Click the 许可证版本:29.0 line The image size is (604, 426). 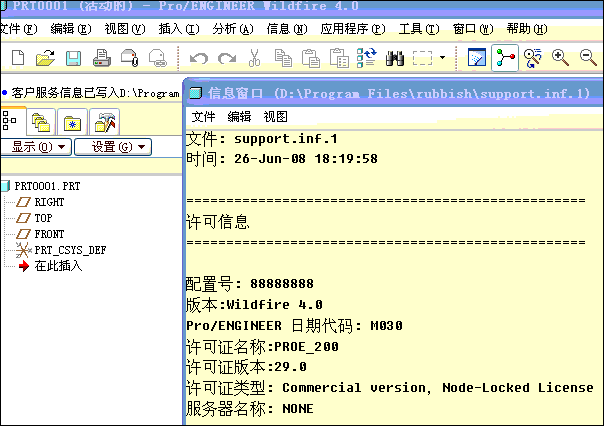point(246,367)
